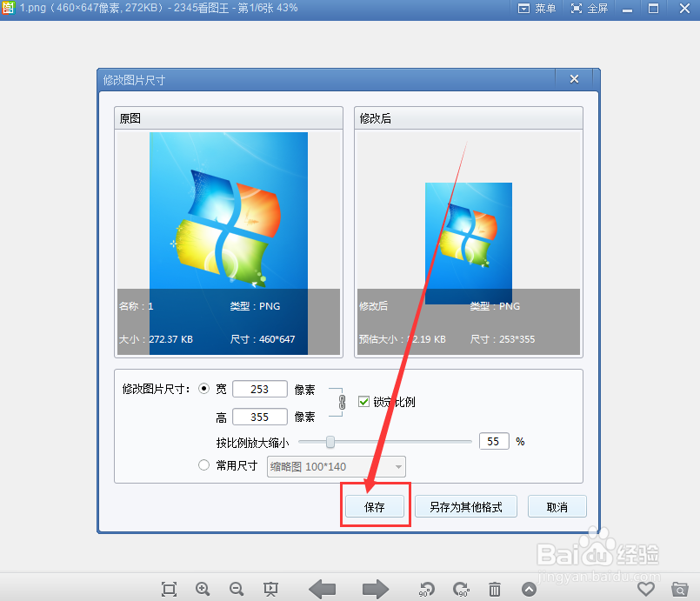This screenshot has height=601, width=700.
Task: Zoom out using the magnifier minus icon
Action: pyautogui.click(x=237, y=589)
